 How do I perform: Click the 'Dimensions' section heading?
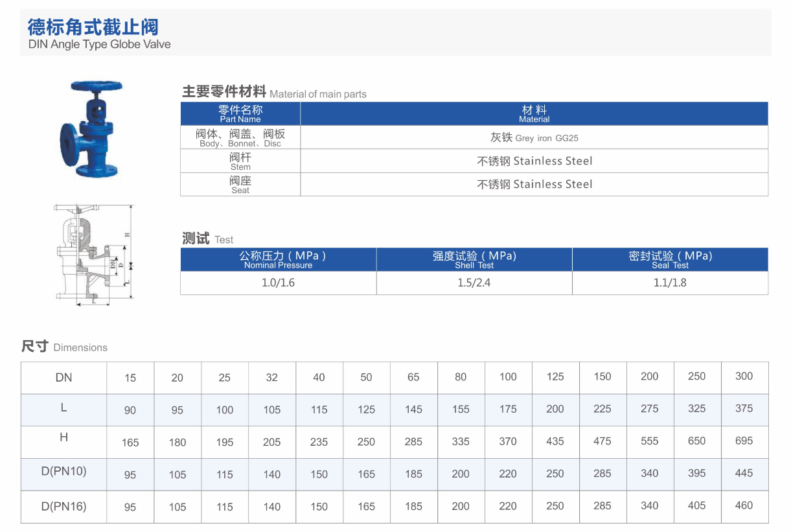(x=64, y=347)
